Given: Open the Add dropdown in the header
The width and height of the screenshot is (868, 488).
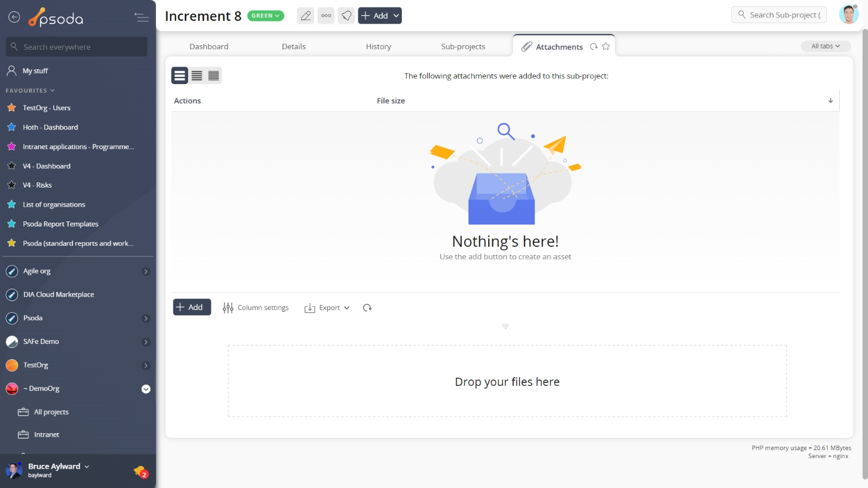Looking at the screenshot, I should tap(380, 16).
